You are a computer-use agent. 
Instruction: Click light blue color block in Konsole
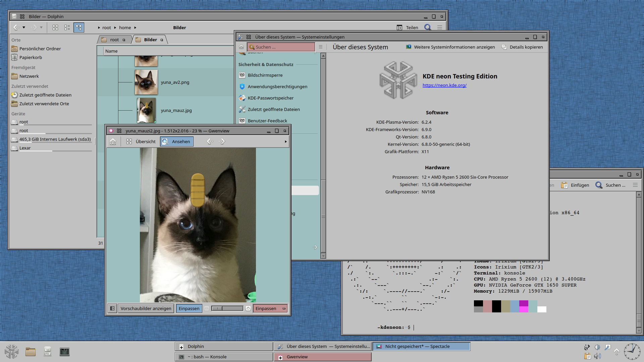tap(515, 306)
